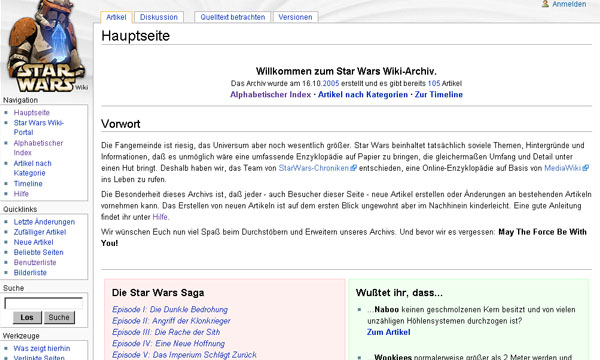
Task: Click the Star Wars Wiki logo
Action: (x=47, y=46)
